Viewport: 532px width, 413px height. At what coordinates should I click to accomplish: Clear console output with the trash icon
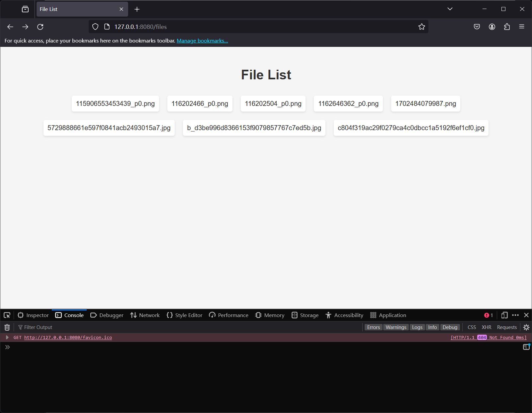[7, 327]
